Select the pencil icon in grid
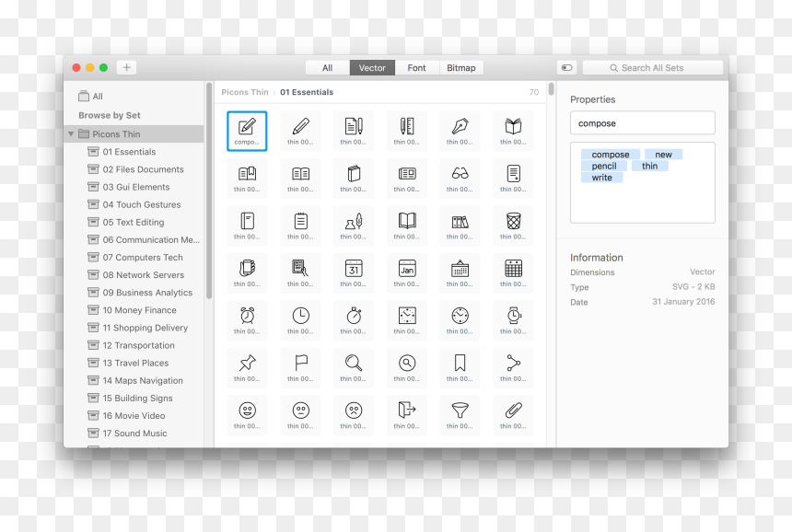 click(x=300, y=131)
